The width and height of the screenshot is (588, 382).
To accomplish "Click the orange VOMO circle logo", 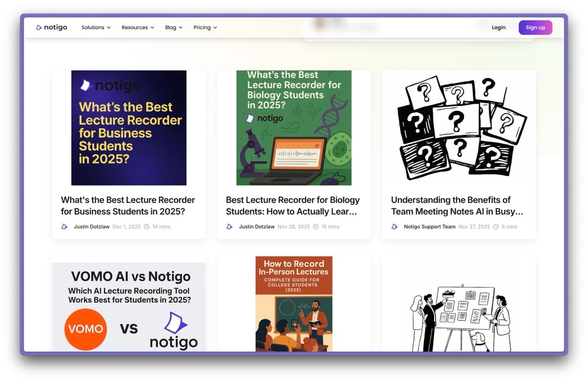I will [x=85, y=329].
